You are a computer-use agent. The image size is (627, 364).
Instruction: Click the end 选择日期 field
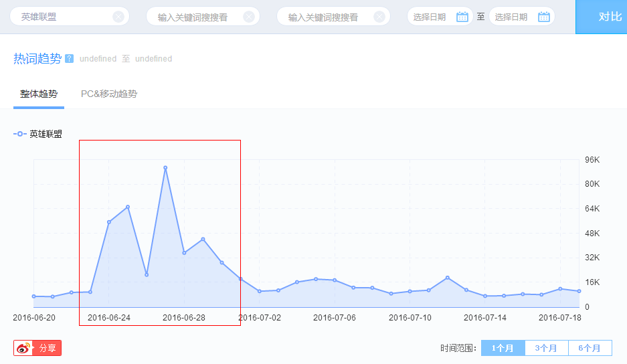tap(522, 17)
